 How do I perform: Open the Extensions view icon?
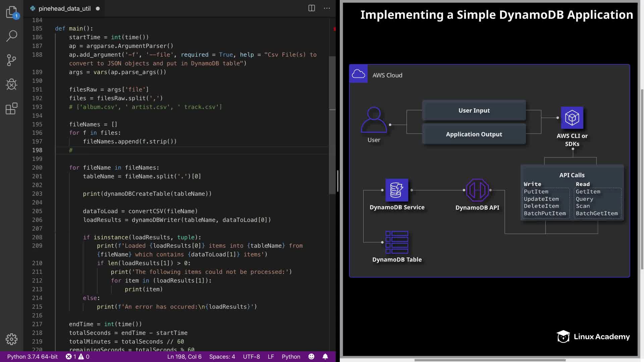(x=12, y=109)
